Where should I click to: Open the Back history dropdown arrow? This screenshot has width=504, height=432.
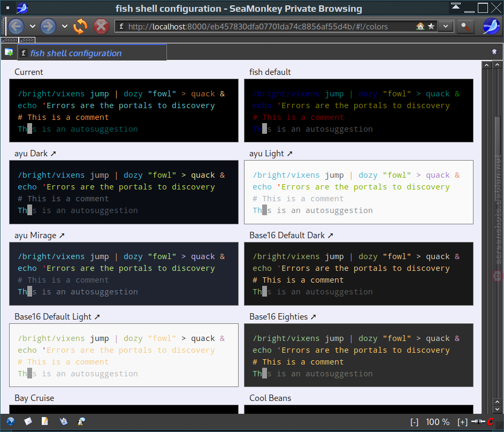click(x=33, y=26)
